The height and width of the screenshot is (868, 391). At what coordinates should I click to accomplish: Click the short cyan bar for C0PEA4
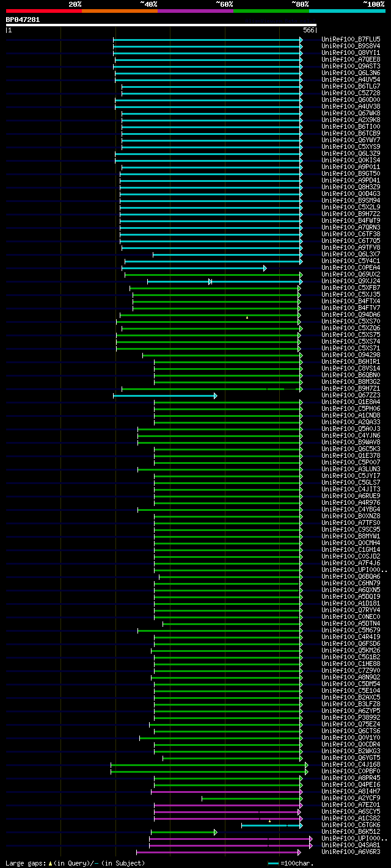pos(194,268)
